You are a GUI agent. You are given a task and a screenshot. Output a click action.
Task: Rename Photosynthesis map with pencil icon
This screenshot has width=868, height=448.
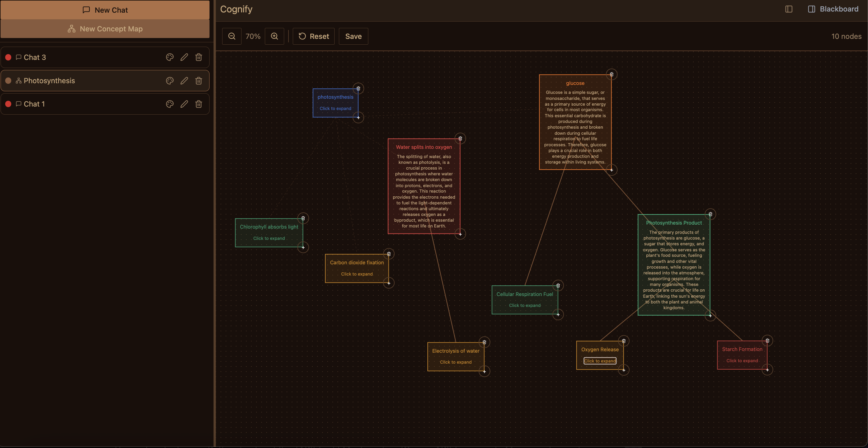pos(184,81)
